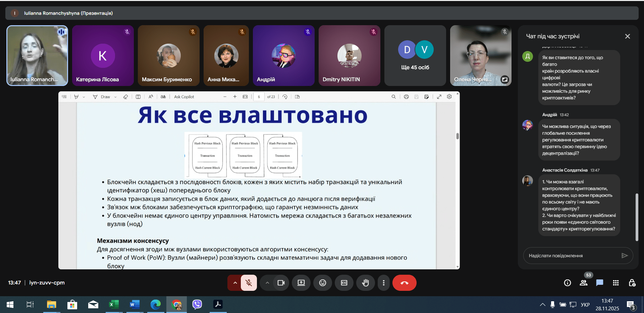Open the emoji reactions button
This screenshot has height=313, width=644.
[322, 283]
